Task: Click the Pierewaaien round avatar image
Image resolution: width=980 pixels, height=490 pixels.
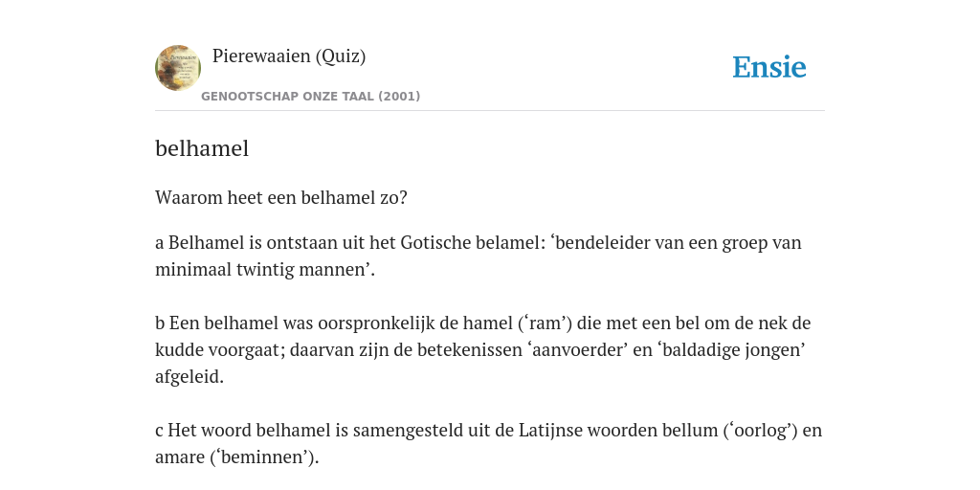Action: coord(178,68)
